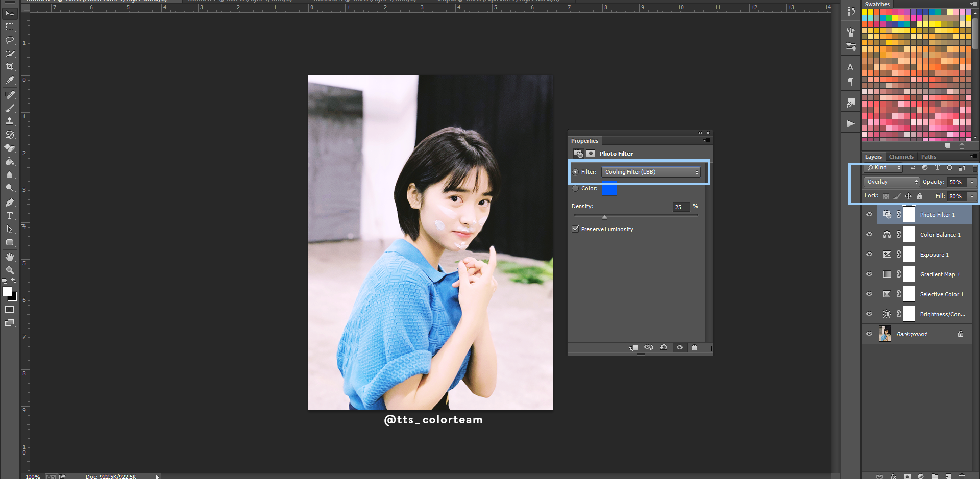Viewport: 980px width, 479px height.
Task: Hide the Selective Color 1 layer
Action: click(x=869, y=294)
